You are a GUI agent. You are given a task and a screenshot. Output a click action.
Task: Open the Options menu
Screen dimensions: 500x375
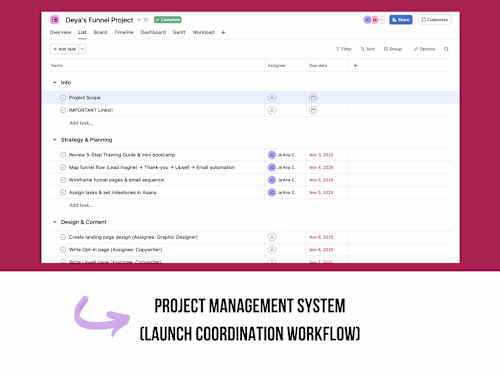pos(424,49)
